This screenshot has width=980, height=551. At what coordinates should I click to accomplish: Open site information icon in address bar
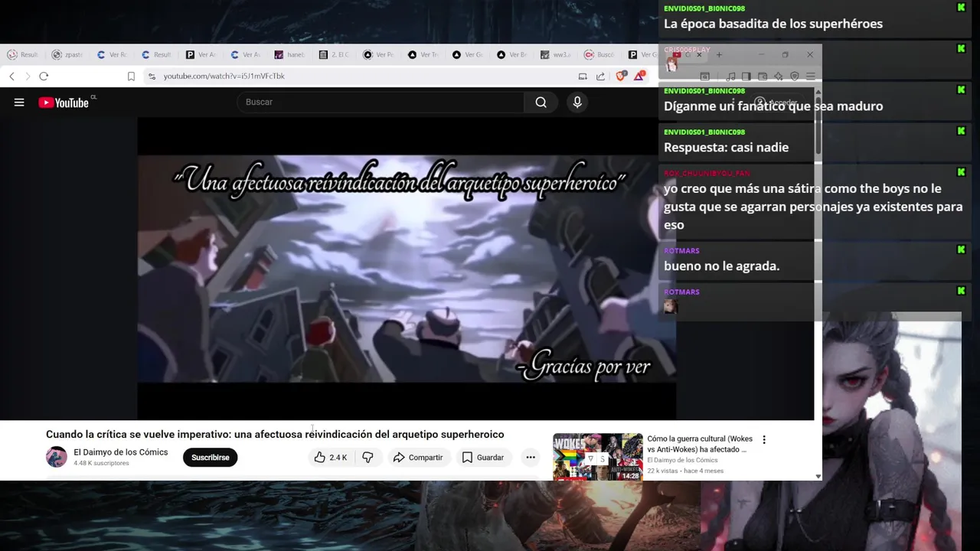point(152,77)
